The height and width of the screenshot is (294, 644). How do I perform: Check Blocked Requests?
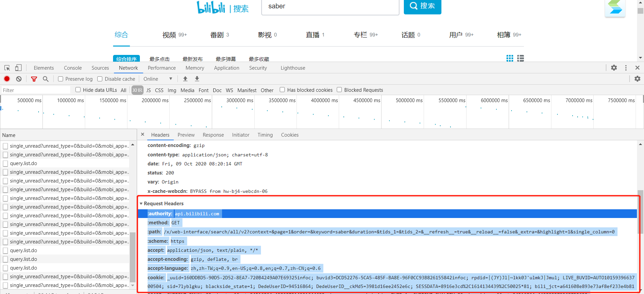coord(339,90)
